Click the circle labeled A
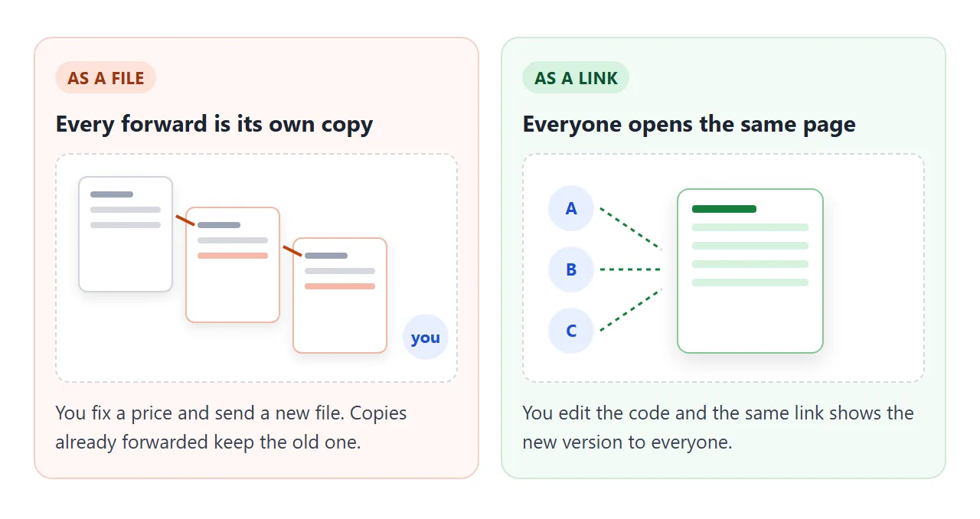The height and width of the screenshot is (519, 980). point(571,208)
